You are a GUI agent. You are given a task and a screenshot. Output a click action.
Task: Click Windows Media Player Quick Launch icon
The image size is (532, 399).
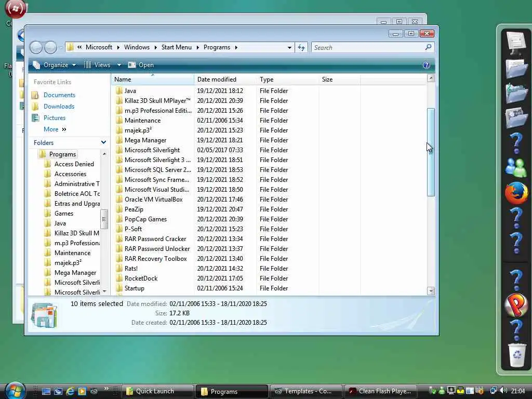(x=82, y=391)
